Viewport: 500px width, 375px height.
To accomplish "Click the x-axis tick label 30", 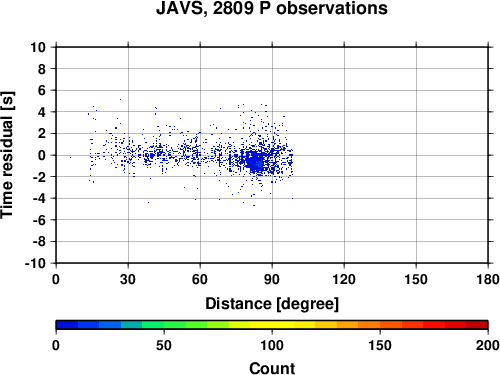I will [x=128, y=279].
